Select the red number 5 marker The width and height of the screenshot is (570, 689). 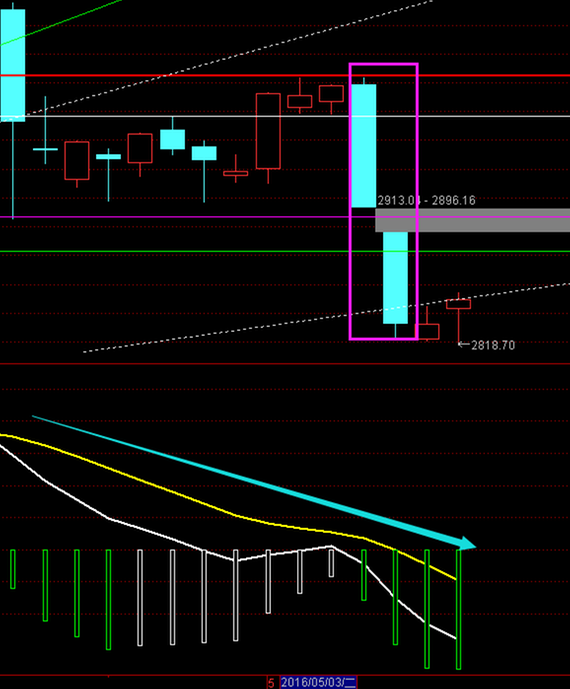coord(271,683)
